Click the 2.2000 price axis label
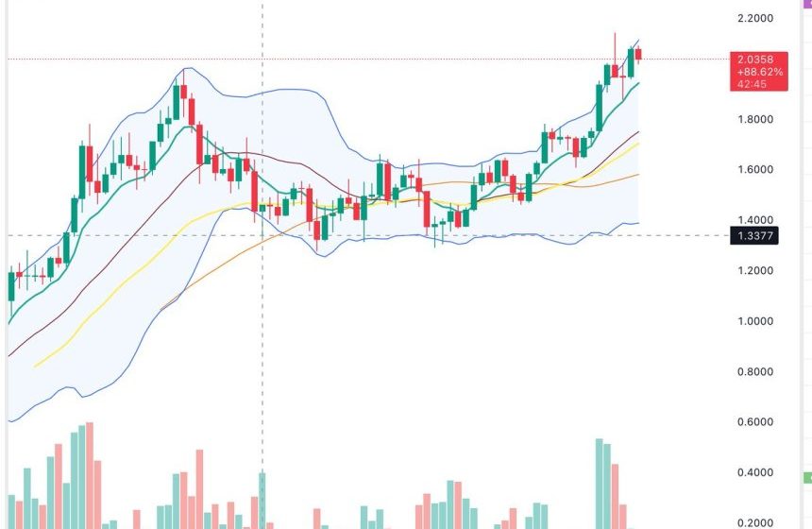Screen dimensions: 812x529 (x=754, y=19)
